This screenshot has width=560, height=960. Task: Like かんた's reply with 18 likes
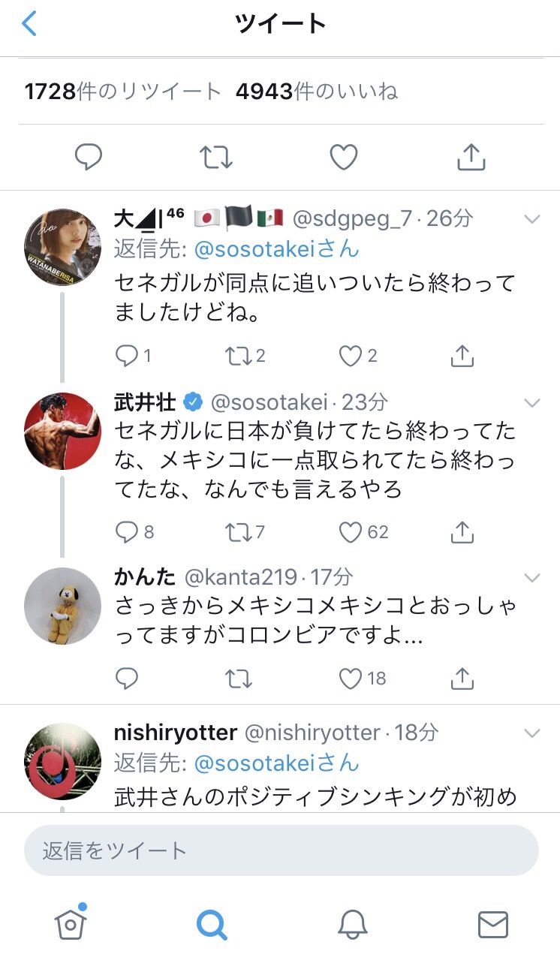click(x=351, y=679)
